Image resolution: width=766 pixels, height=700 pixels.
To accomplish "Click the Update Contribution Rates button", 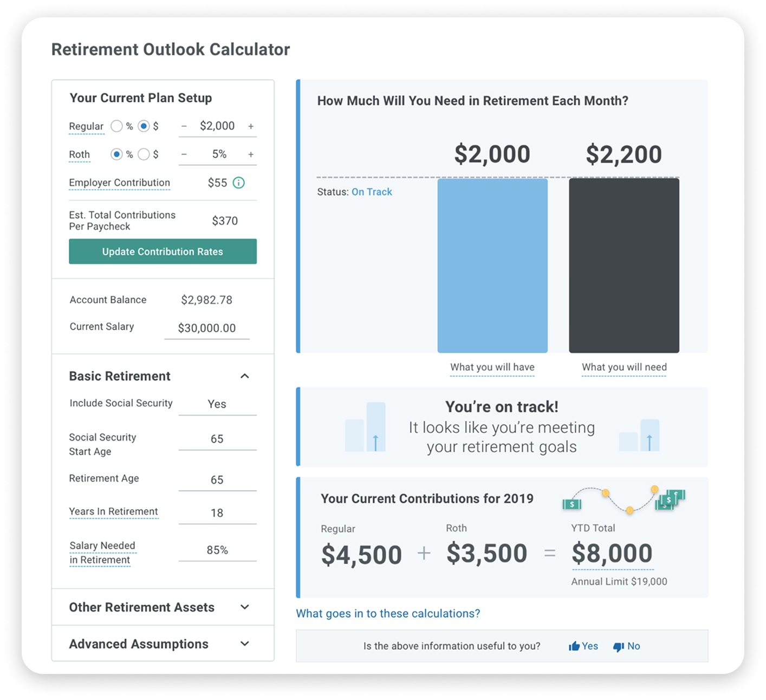I will pos(163,251).
